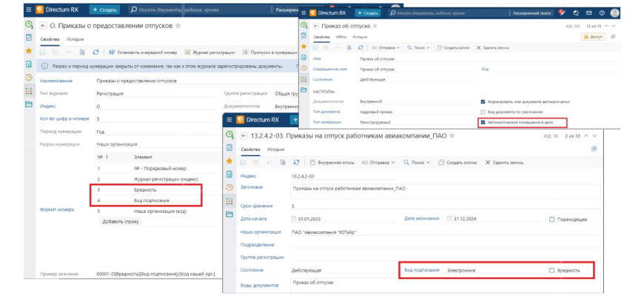Viewport: 644px width, 296px height.
Task: Click back arrow beside "О. Приказы о предоставлении отпусков"
Action: pos(41,25)
